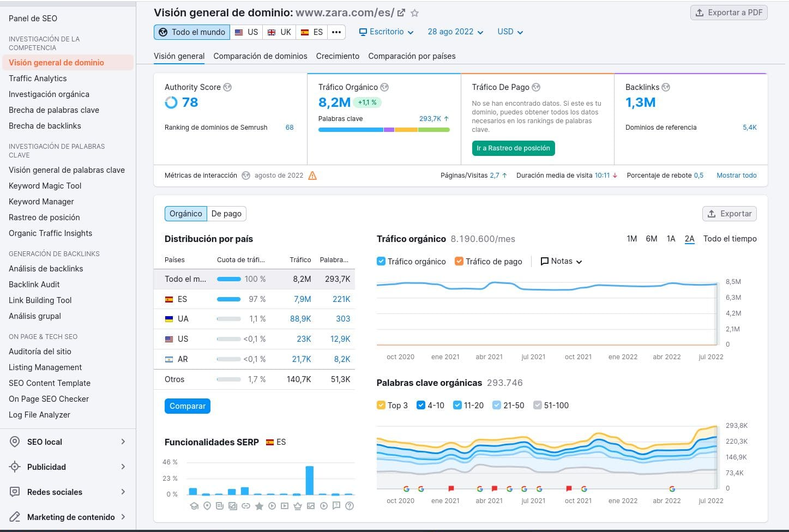Viewport: 789px width, 532px height.
Task: Click the three-dots more countries button
Action: [336, 32]
